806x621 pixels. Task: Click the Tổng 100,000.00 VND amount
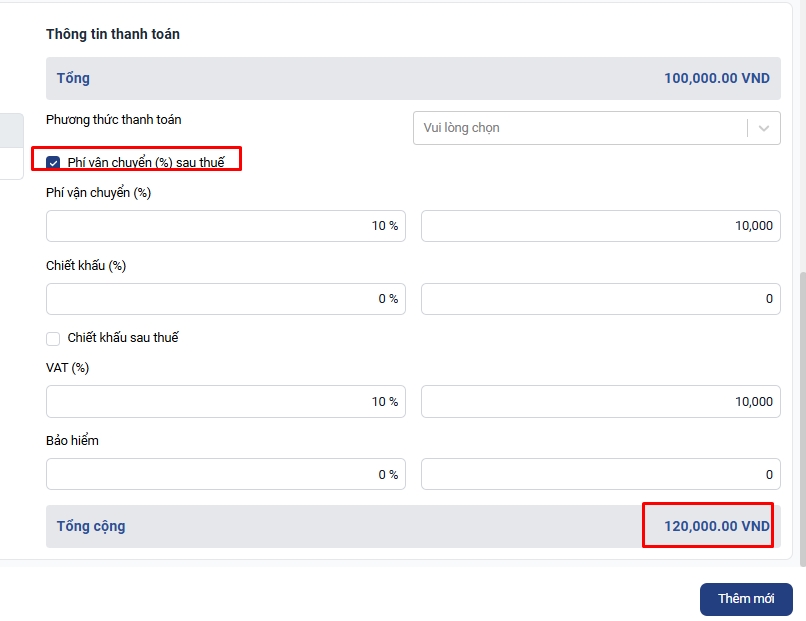(x=716, y=78)
